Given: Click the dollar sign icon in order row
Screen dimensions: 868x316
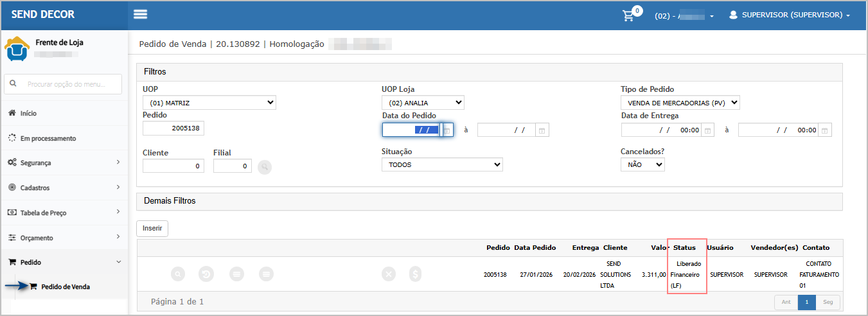Looking at the screenshot, I should (416, 274).
